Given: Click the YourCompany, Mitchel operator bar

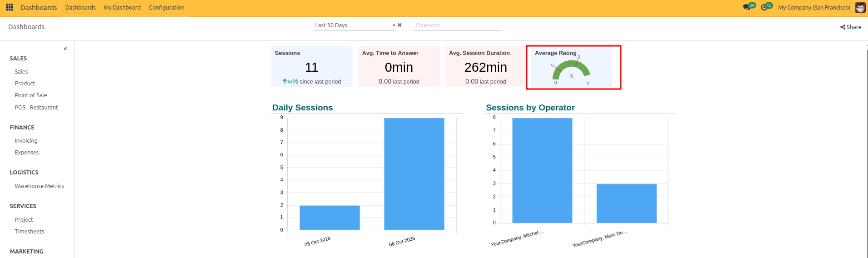Looking at the screenshot, I should 542,170.
